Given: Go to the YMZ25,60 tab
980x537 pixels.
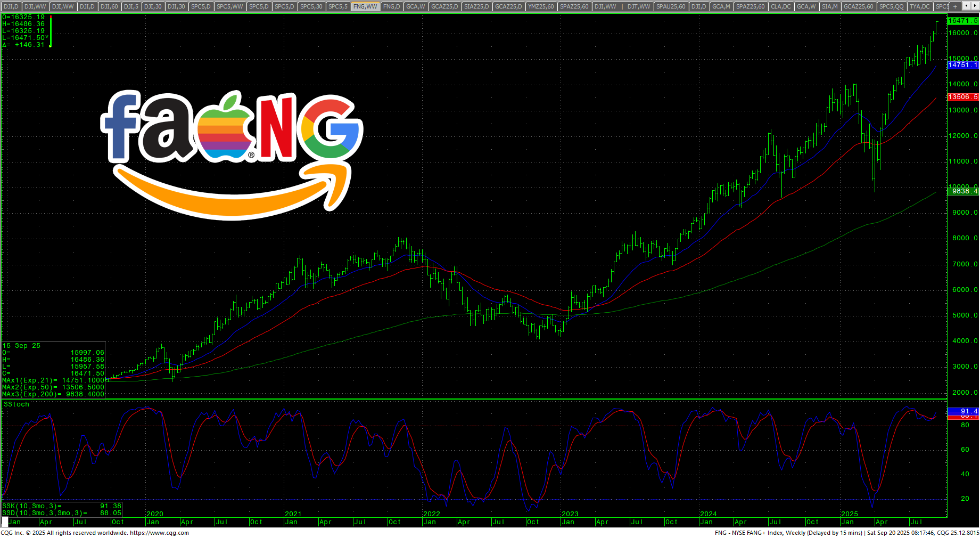Looking at the screenshot, I should pyautogui.click(x=541, y=6).
